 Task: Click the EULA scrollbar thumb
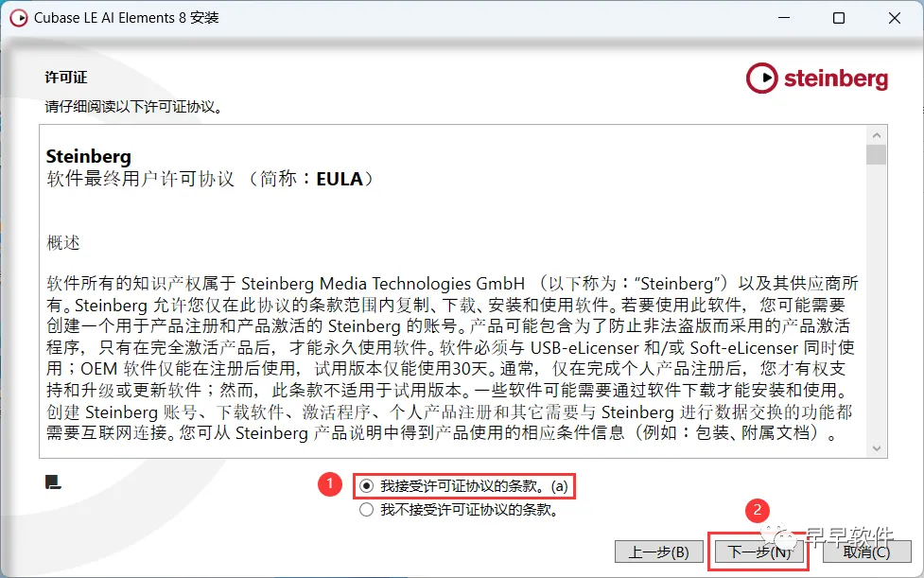click(877, 155)
